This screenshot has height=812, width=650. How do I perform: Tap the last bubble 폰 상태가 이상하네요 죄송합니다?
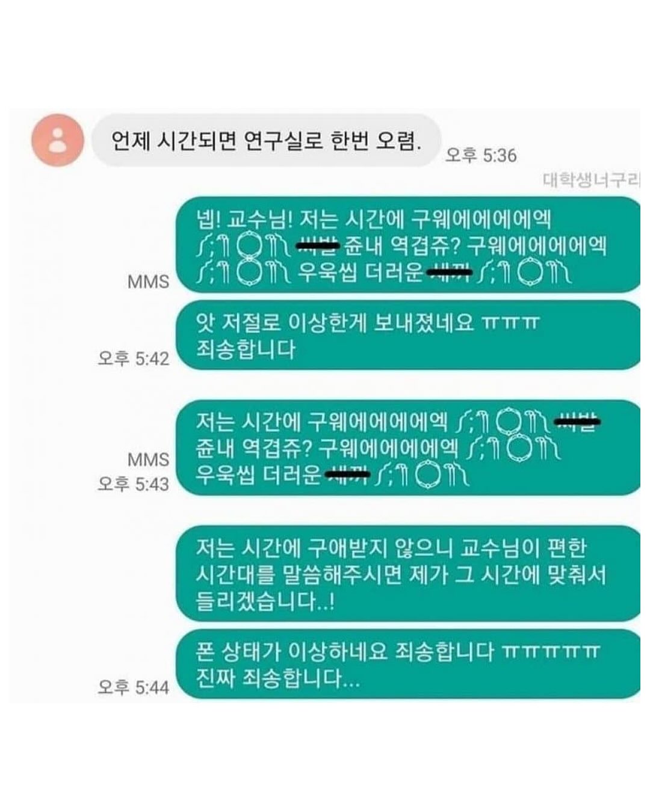click(408, 664)
